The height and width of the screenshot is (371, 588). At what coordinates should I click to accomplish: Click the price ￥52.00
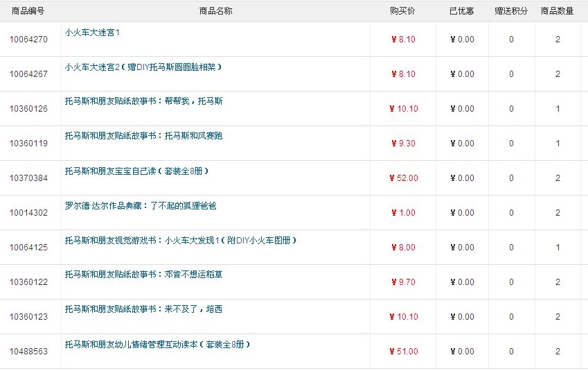click(x=404, y=178)
